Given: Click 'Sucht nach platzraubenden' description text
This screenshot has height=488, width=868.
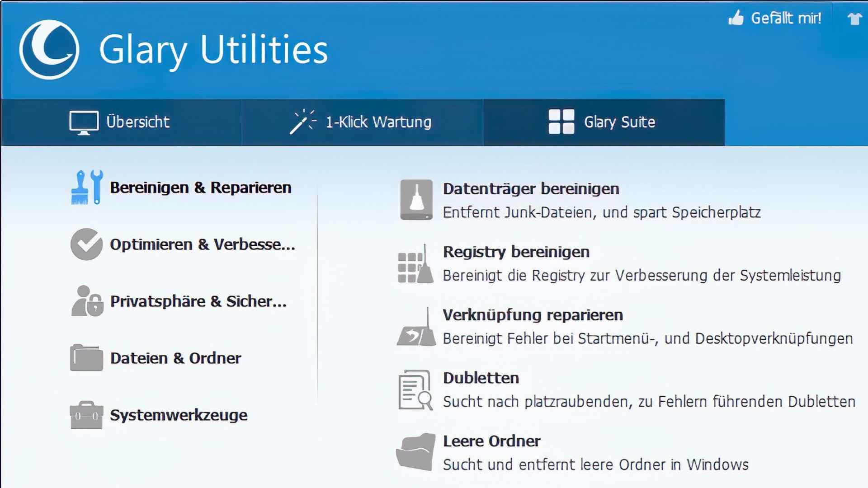Looking at the screenshot, I should pos(649,401).
